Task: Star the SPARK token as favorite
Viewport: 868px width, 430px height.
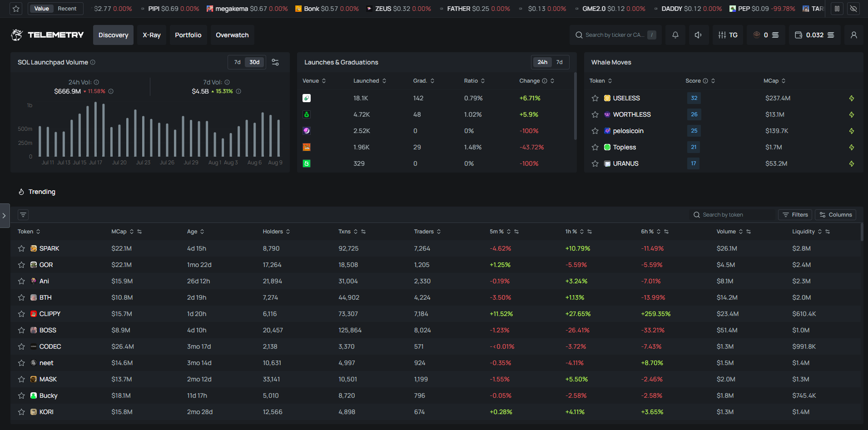Action: click(x=21, y=248)
